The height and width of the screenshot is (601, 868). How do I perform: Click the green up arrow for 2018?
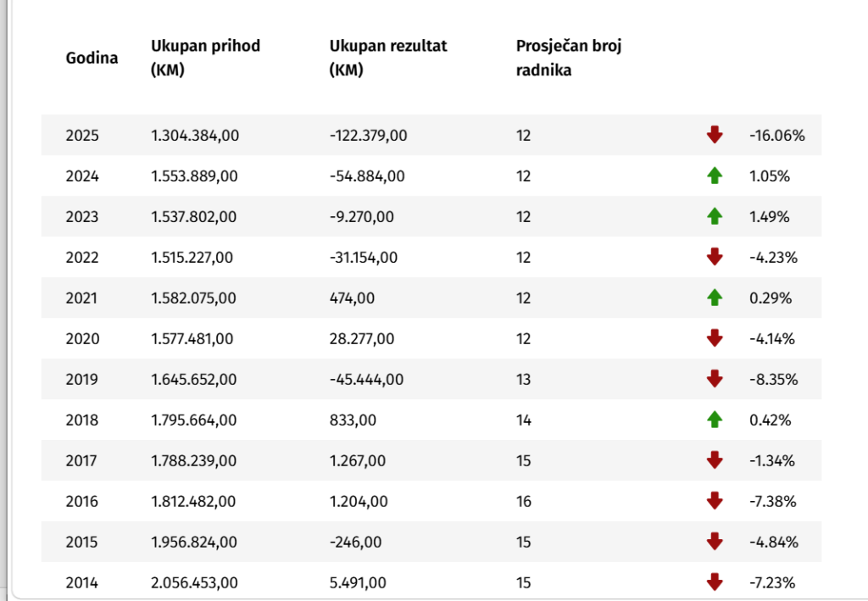tap(715, 420)
